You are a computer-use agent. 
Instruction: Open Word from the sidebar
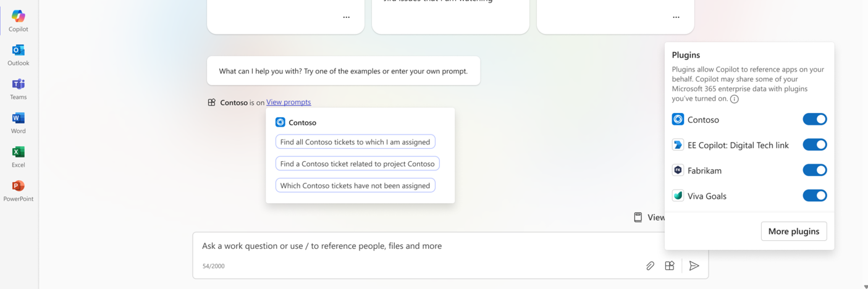[18, 123]
